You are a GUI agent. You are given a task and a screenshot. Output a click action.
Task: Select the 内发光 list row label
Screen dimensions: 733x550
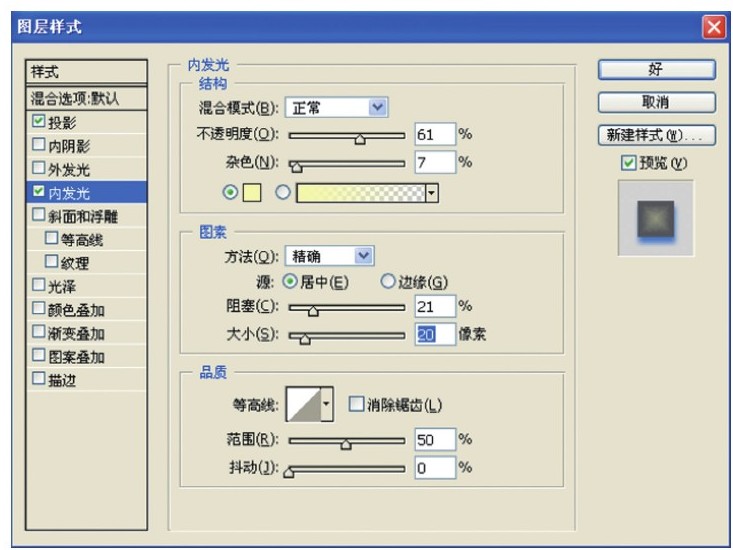[x=69, y=193]
